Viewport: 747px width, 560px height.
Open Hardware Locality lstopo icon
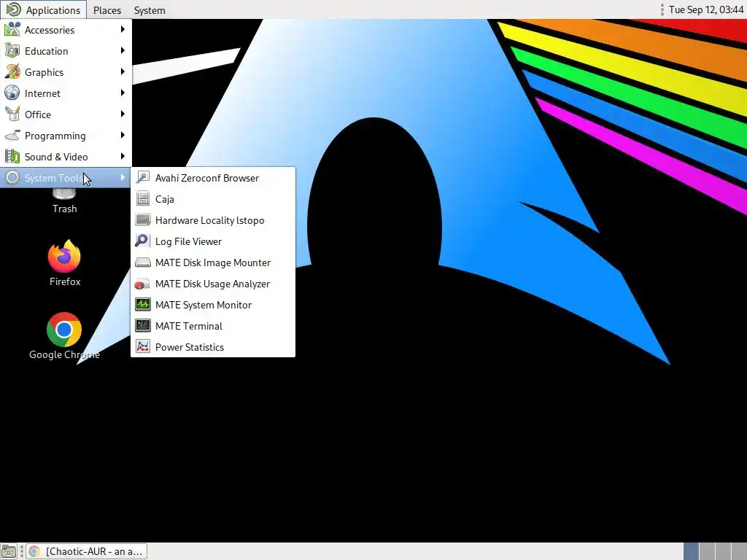click(x=143, y=220)
